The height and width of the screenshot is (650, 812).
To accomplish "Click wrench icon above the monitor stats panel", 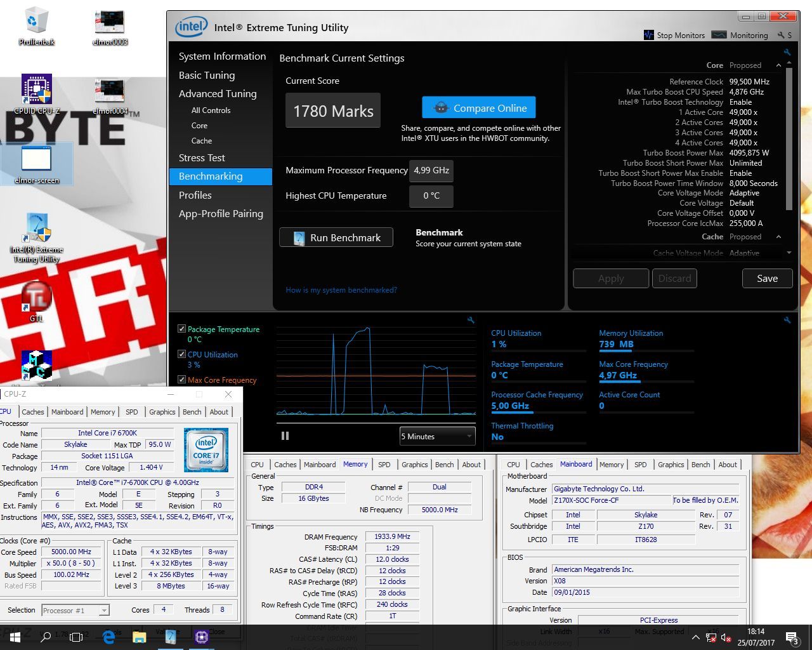I will point(787,321).
